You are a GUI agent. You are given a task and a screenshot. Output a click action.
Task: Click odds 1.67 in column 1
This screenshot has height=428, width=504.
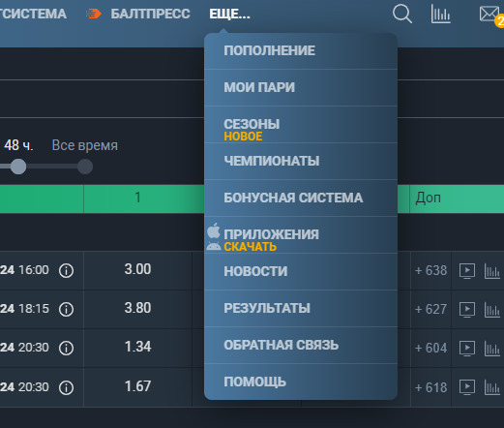[x=137, y=386]
